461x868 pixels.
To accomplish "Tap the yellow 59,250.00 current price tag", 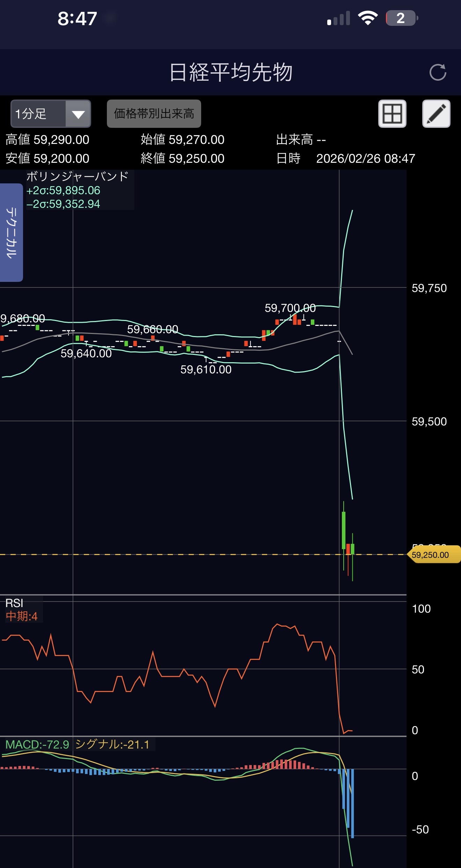I will 433,555.
